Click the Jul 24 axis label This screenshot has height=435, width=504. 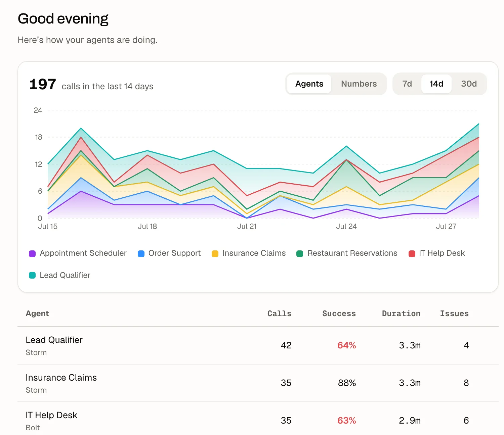coord(346,227)
